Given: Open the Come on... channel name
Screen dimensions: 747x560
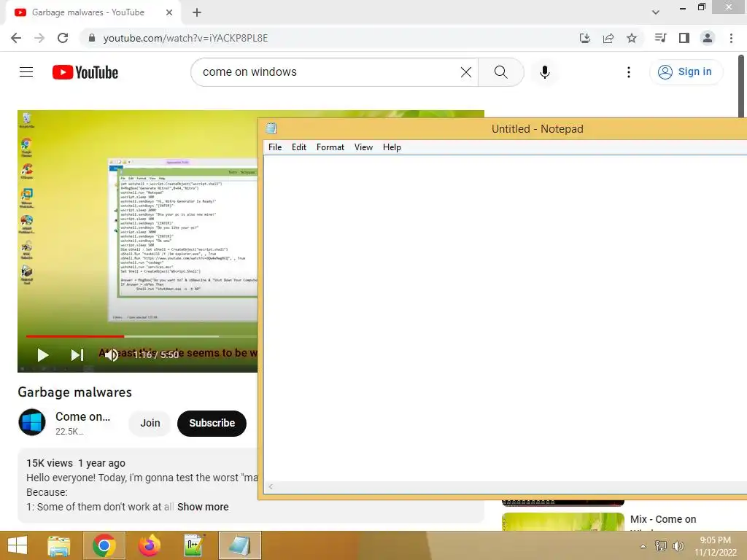Looking at the screenshot, I should click(82, 416).
